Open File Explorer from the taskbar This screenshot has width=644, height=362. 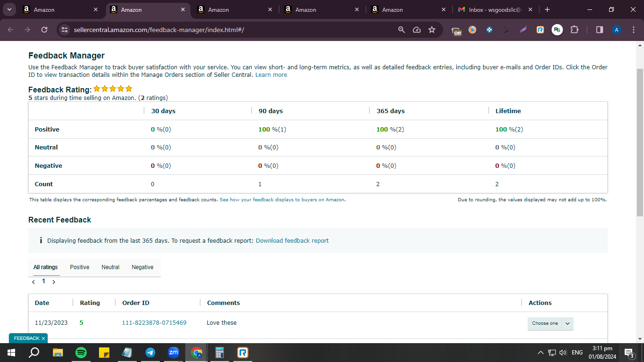(58, 353)
